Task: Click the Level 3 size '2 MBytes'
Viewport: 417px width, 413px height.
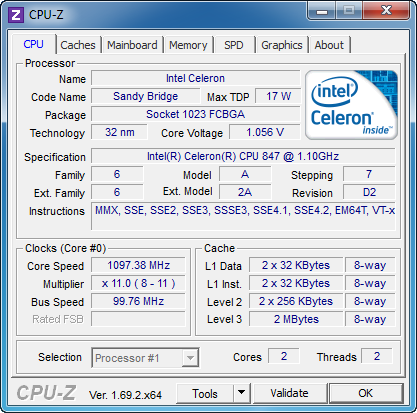Action: (296, 319)
